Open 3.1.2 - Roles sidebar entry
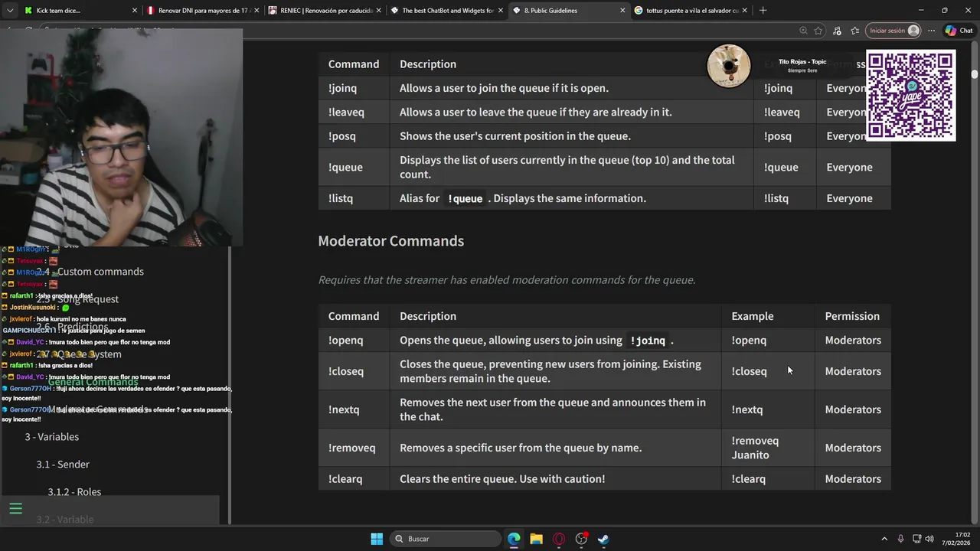The width and height of the screenshot is (980, 551). (74, 492)
